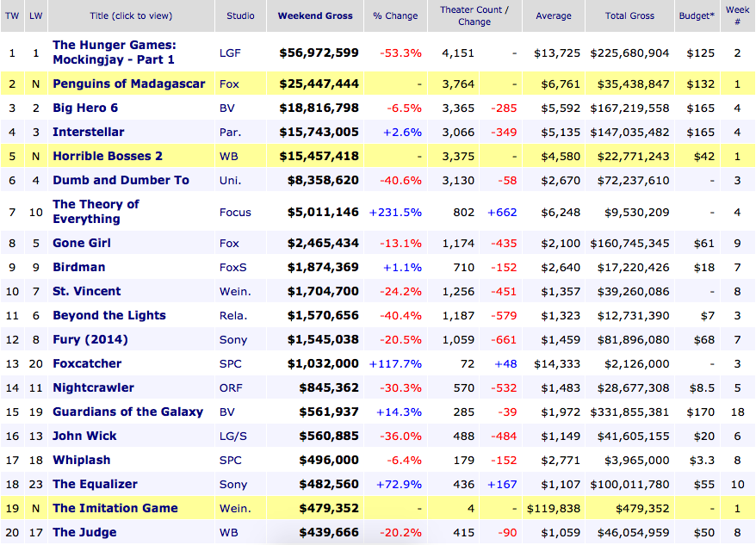Sort by the Average column header
756x545 pixels.
pos(554,15)
